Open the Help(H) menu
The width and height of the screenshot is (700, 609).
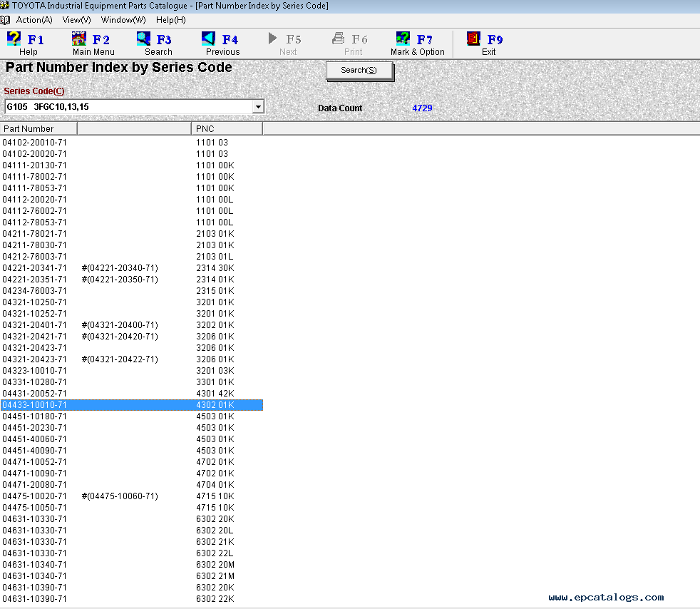pos(170,20)
